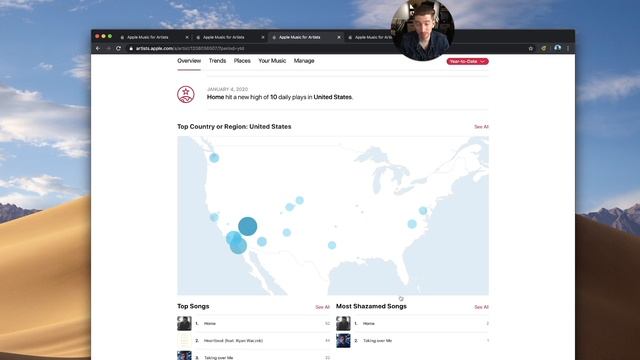Open the Manage navigation tab
The width and height of the screenshot is (640, 360).
pos(304,61)
